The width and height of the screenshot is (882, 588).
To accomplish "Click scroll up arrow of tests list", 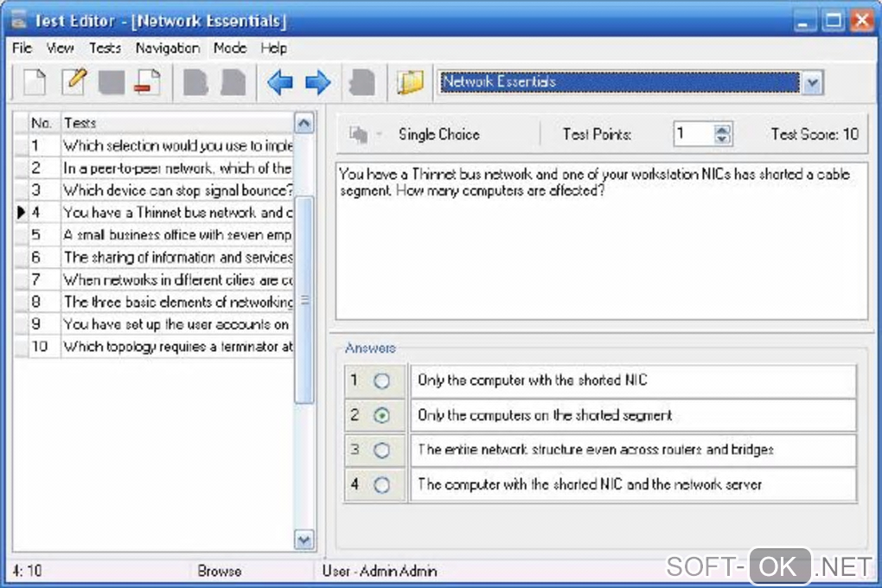I will point(304,123).
